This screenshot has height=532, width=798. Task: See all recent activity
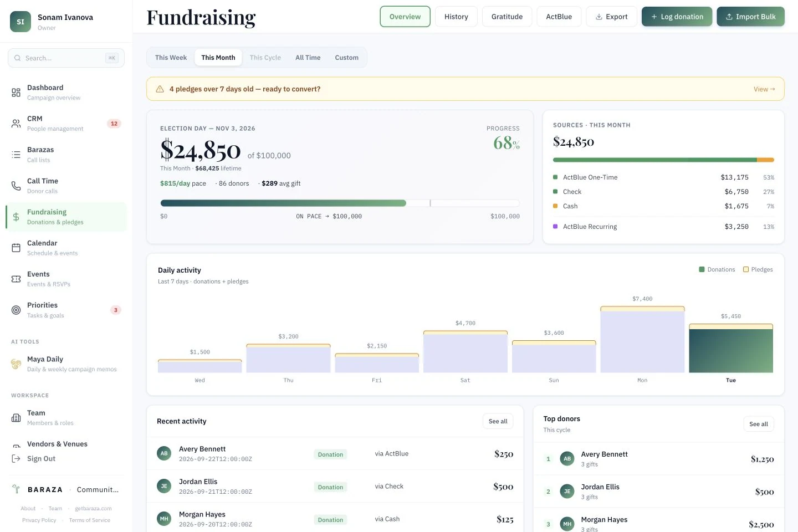(498, 421)
